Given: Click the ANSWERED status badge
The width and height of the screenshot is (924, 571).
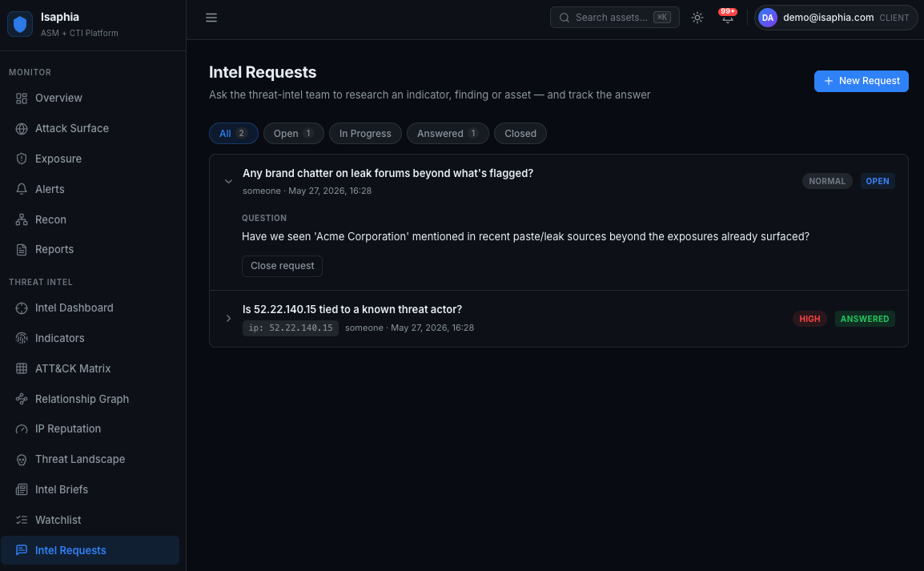Looking at the screenshot, I should (865, 319).
